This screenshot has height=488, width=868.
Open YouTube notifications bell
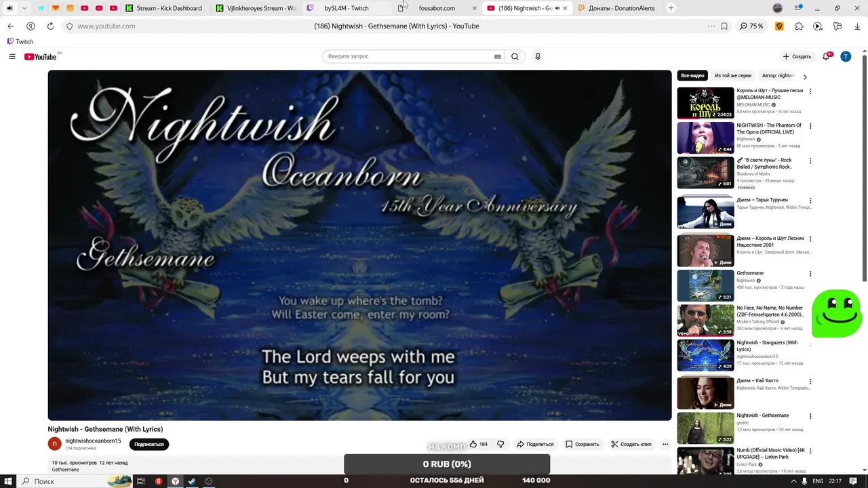point(827,56)
